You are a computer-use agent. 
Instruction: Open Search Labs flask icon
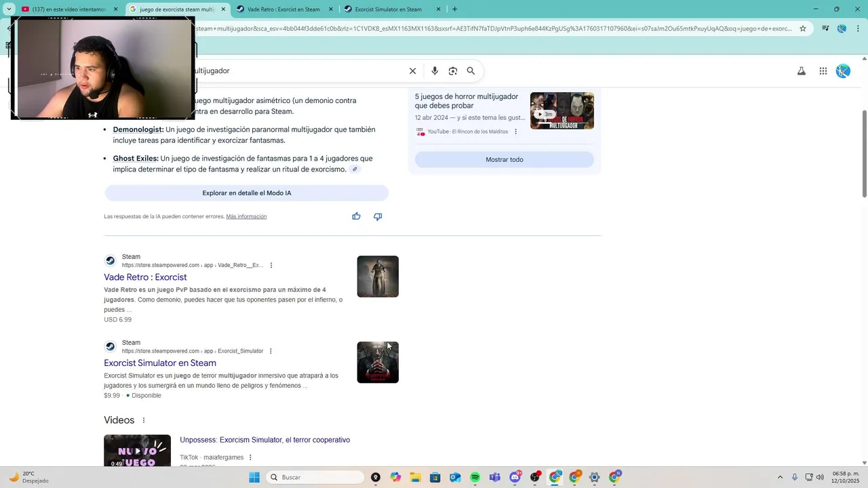pos(802,70)
